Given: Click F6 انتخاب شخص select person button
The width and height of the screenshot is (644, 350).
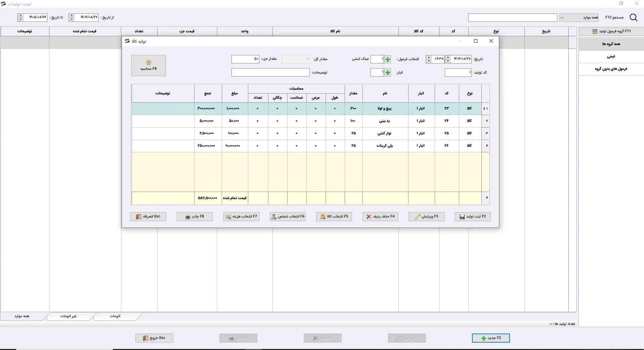Looking at the screenshot, I should (x=288, y=216).
